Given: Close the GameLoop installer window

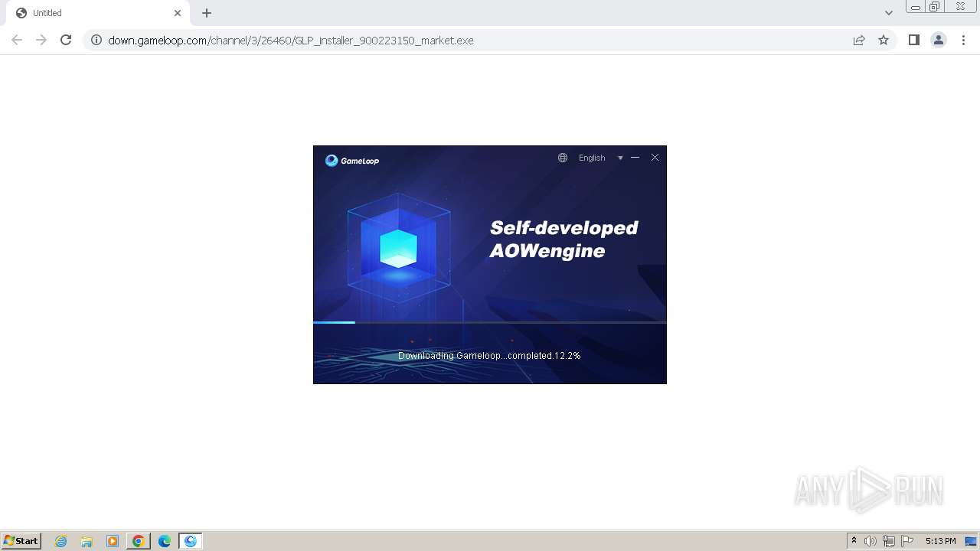Looking at the screenshot, I should pyautogui.click(x=655, y=157).
